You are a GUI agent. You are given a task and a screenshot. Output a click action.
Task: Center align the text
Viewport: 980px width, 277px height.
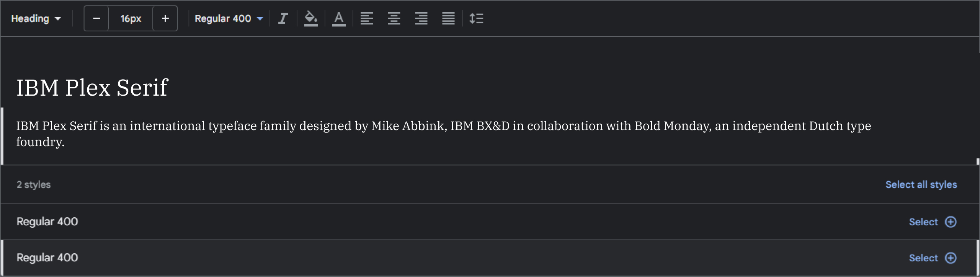pos(394,18)
